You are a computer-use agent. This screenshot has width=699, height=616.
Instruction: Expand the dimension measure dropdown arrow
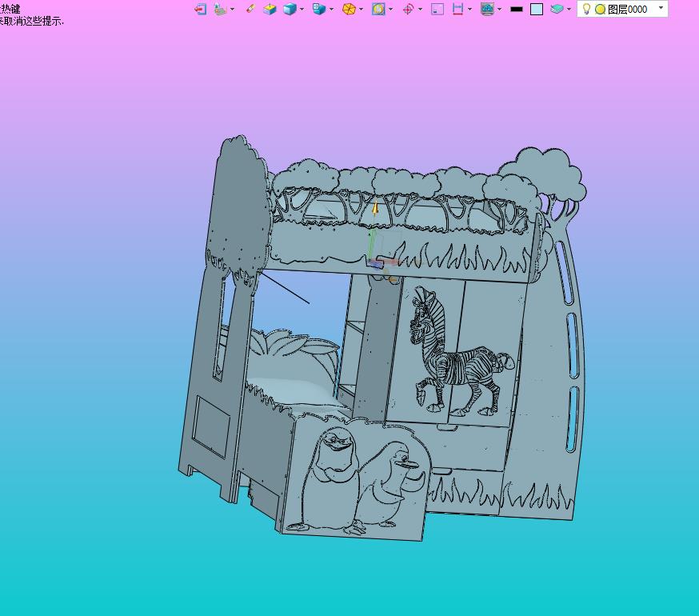tap(469, 10)
